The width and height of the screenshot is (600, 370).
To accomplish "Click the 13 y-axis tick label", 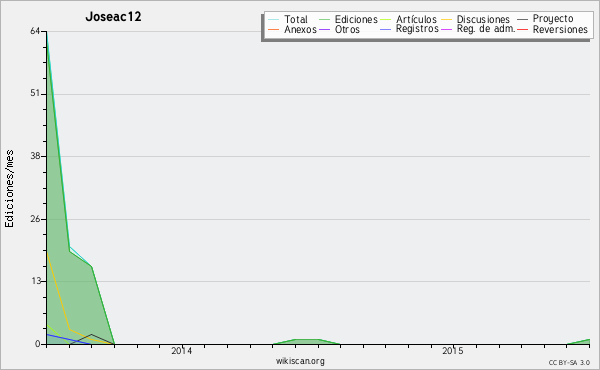I will pyautogui.click(x=35, y=281).
